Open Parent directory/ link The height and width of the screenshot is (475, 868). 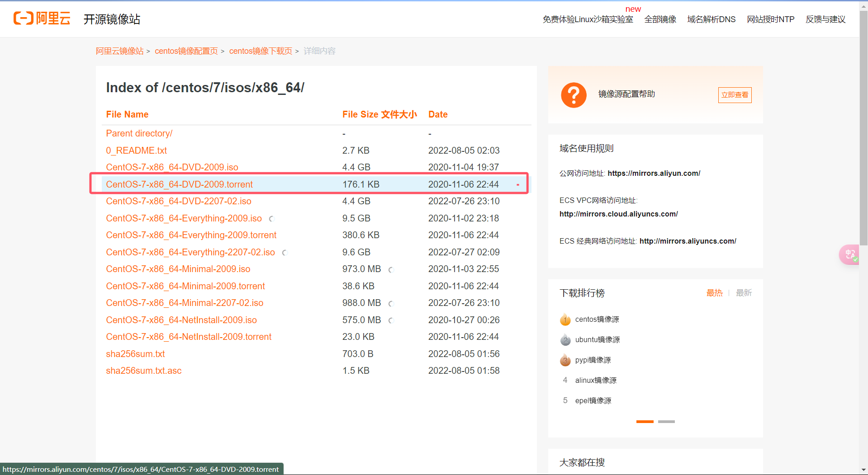tap(139, 133)
